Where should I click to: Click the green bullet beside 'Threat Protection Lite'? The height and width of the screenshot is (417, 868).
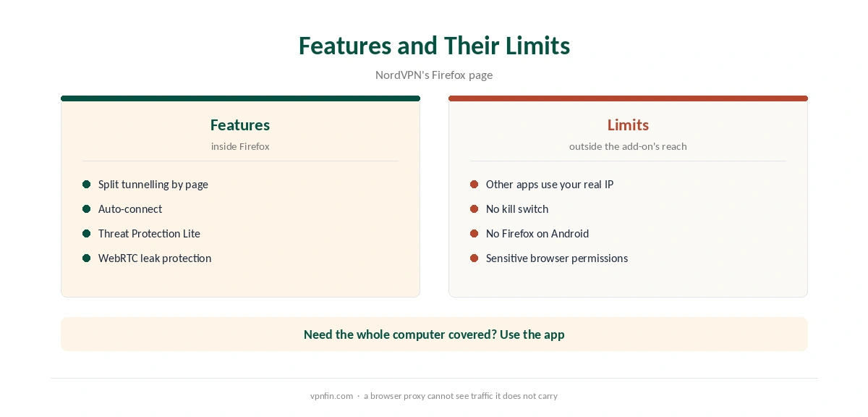click(87, 233)
